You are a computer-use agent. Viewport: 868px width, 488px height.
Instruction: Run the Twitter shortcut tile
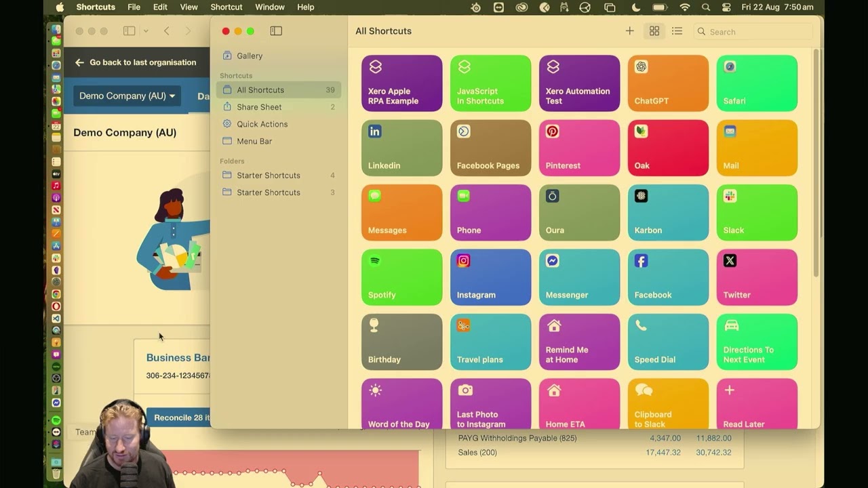(x=757, y=277)
